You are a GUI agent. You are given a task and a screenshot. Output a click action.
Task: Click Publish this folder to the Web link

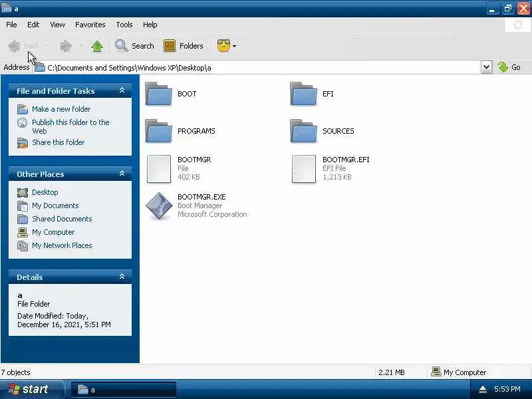(x=70, y=126)
